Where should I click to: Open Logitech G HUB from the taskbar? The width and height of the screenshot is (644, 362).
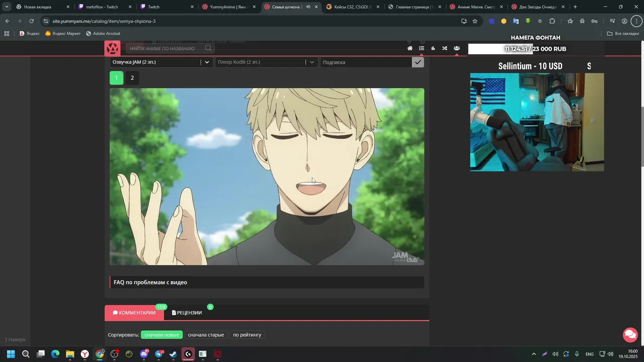coord(188,354)
